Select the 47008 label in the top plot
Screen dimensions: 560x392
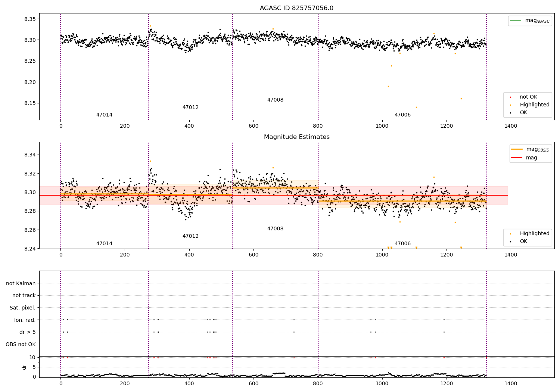[275, 100]
